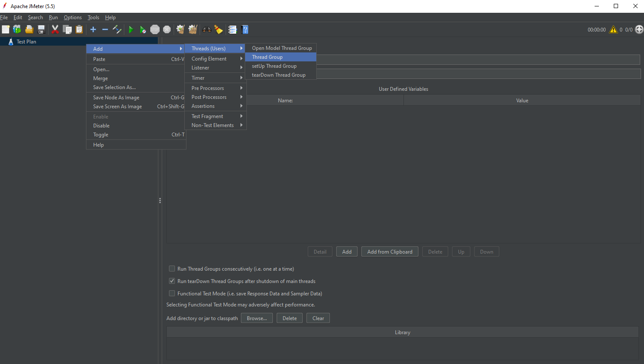
Task: Open search with binoculars icon
Action: [x=207, y=29]
